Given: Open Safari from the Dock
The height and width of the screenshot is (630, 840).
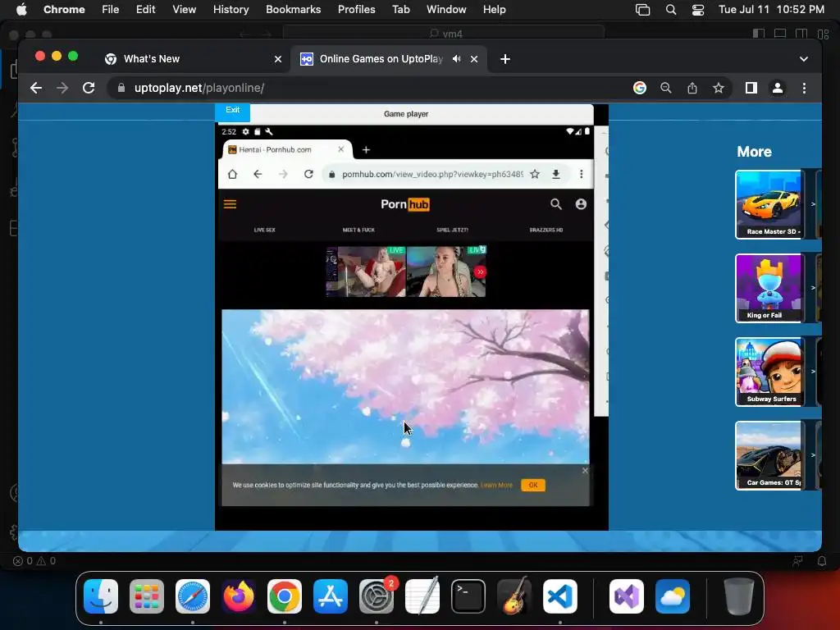Looking at the screenshot, I should (193, 596).
